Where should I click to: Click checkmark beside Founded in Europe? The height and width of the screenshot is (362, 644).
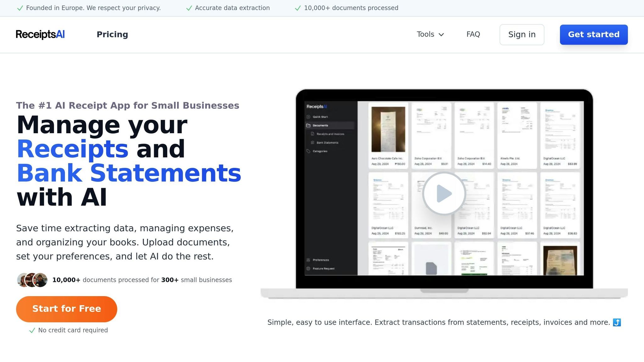pyautogui.click(x=20, y=8)
